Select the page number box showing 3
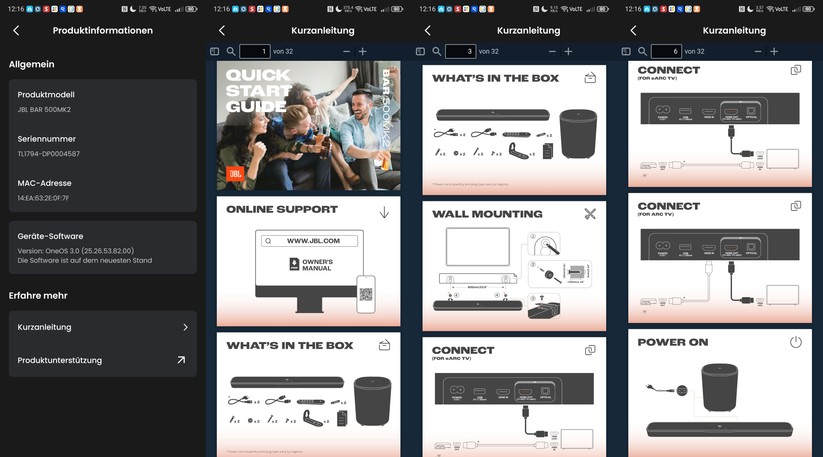This screenshot has width=823, height=457. tap(461, 51)
